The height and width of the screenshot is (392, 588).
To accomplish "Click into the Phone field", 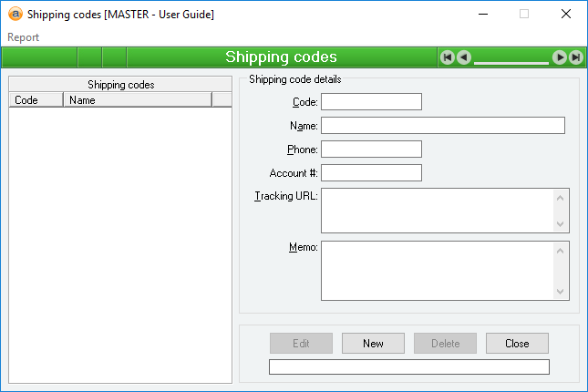I will [x=371, y=149].
